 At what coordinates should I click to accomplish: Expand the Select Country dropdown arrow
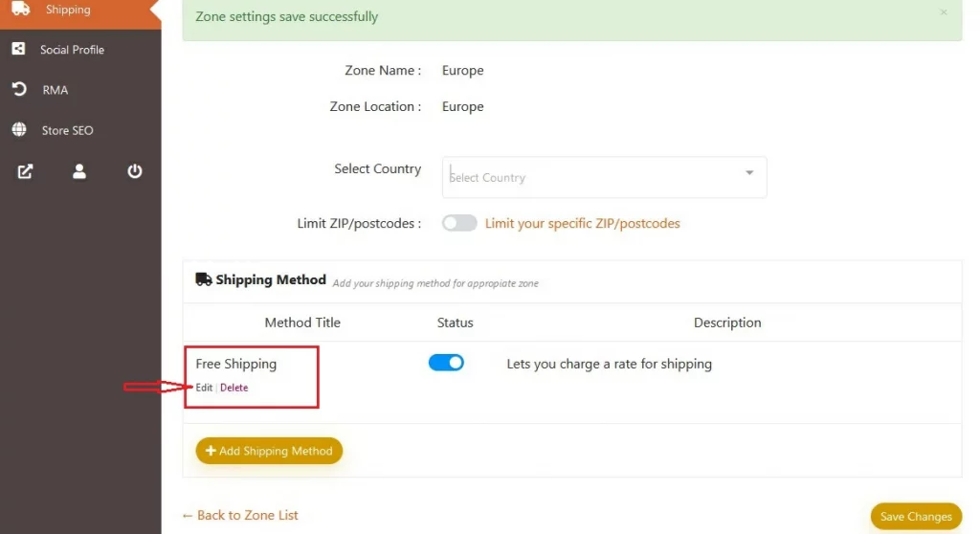pyautogui.click(x=749, y=172)
